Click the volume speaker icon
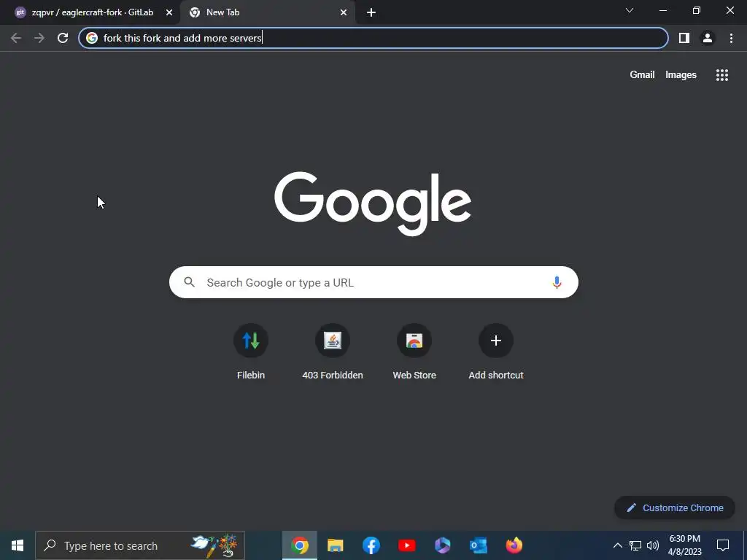Viewport: 747px width, 560px height. 653,545
